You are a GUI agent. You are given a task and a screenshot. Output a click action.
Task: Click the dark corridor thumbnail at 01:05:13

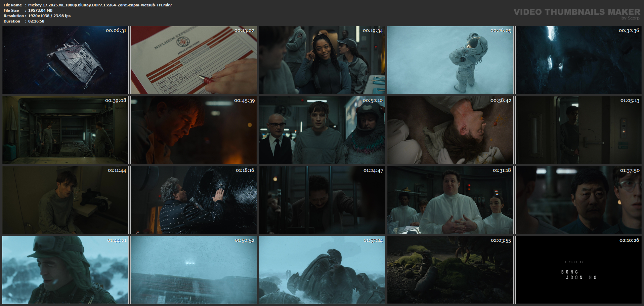(x=578, y=130)
